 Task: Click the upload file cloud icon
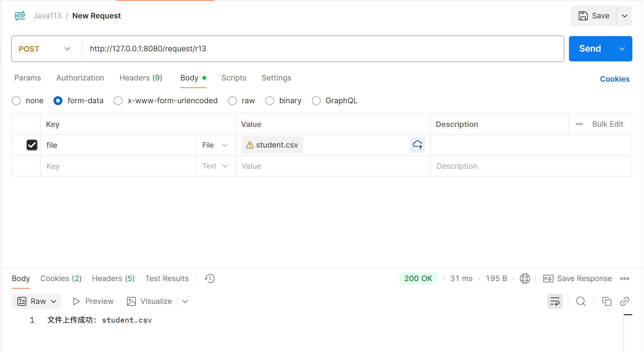click(417, 145)
